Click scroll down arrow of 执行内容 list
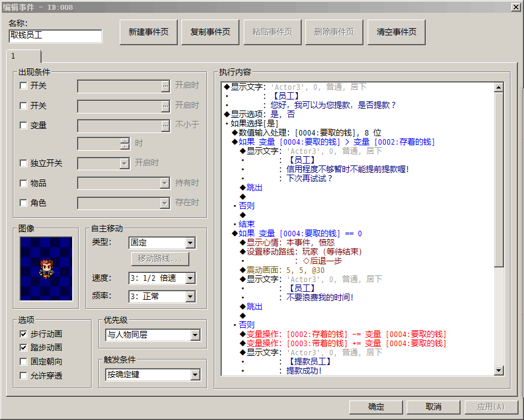 click(x=498, y=370)
